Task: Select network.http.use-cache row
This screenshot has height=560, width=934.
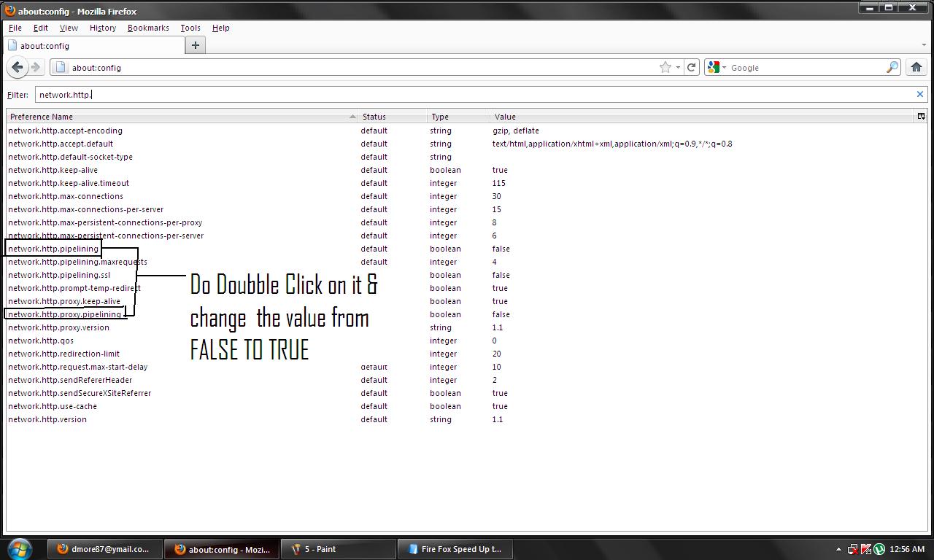Action: [467, 406]
